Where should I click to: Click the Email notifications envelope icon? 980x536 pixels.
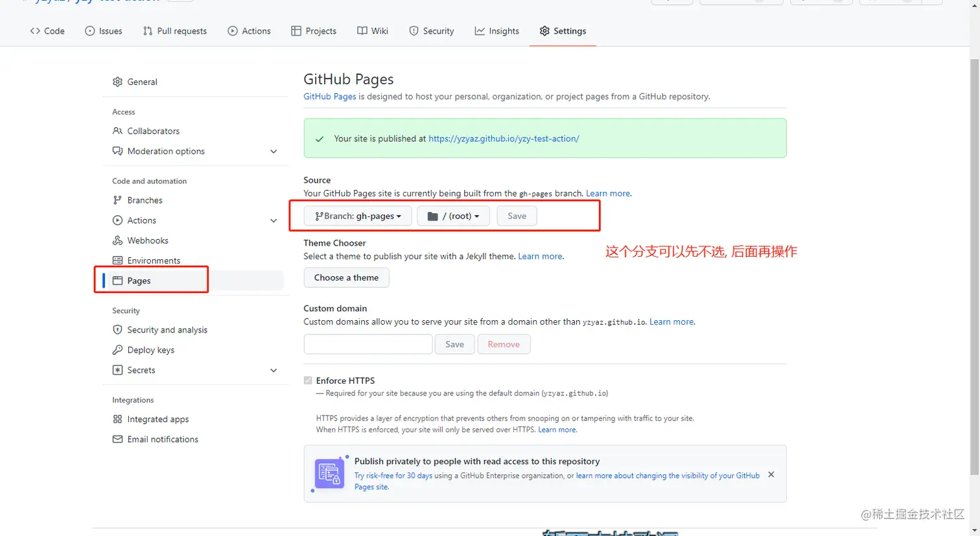coord(117,439)
